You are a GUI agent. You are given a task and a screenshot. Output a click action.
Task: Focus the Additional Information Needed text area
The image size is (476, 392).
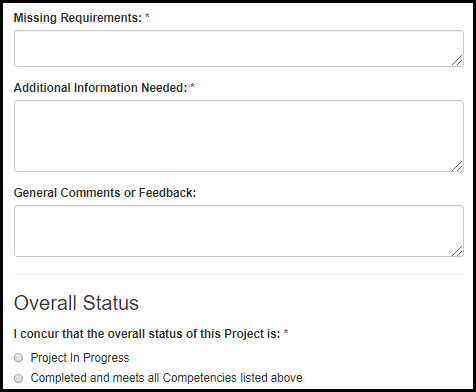(239, 136)
